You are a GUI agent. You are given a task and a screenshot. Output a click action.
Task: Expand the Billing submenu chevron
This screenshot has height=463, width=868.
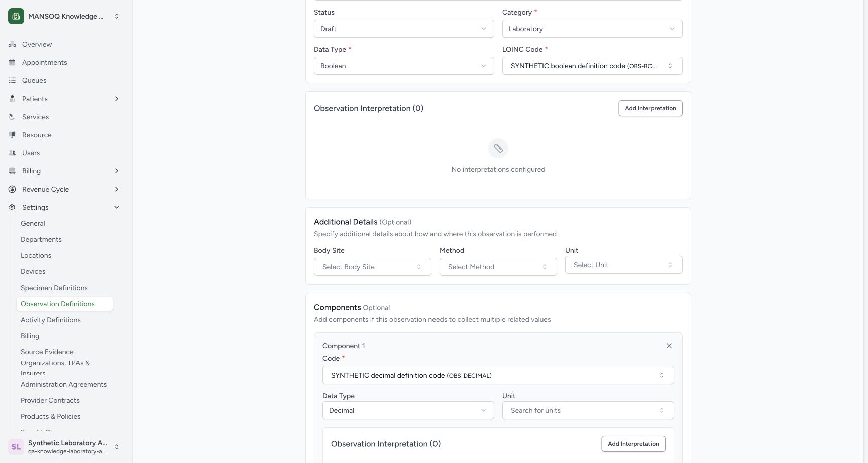click(117, 171)
